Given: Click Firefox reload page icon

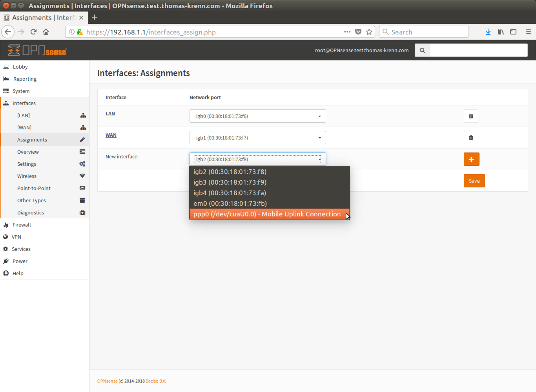Looking at the screenshot, I should 33,32.
